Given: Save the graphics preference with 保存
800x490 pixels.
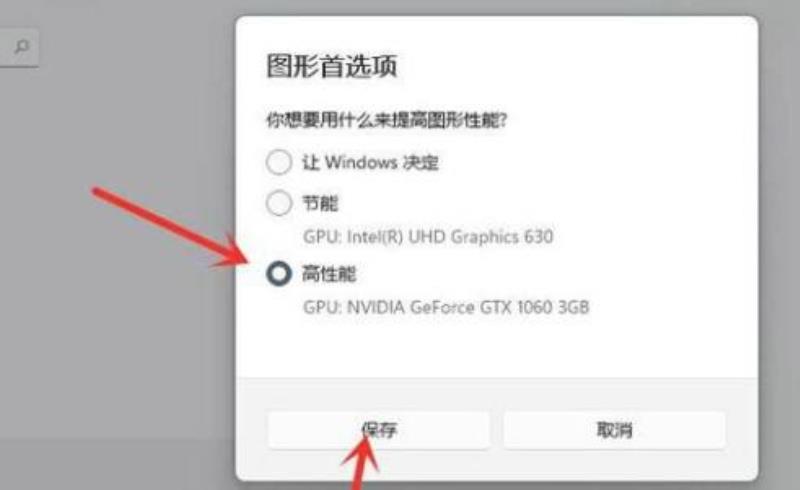Looking at the screenshot, I should coord(379,430).
